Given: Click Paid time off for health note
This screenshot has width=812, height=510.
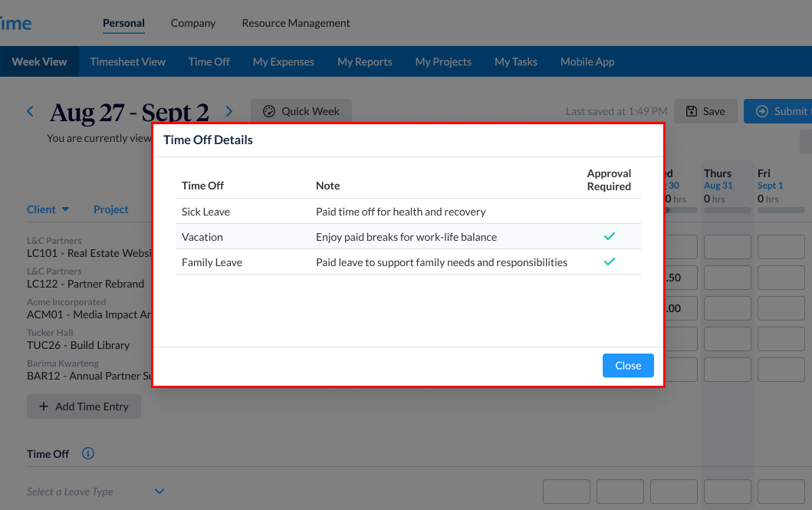Looking at the screenshot, I should click(x=401, y=212).
